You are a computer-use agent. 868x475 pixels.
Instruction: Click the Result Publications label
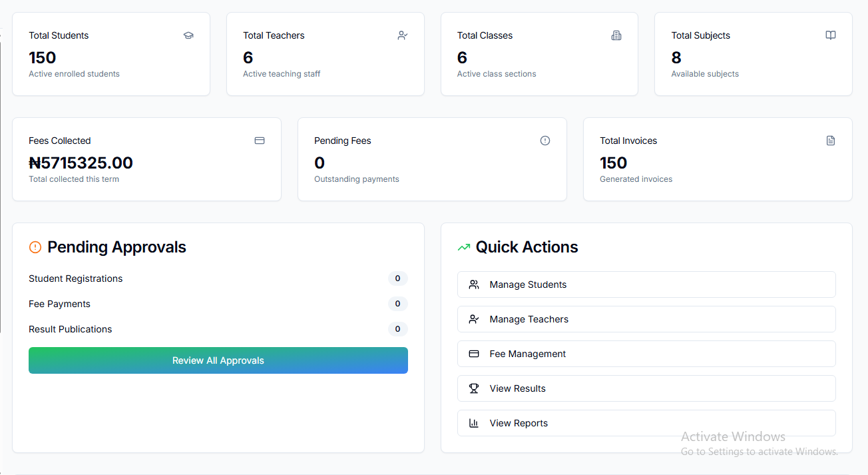click(x=71, y=329)
